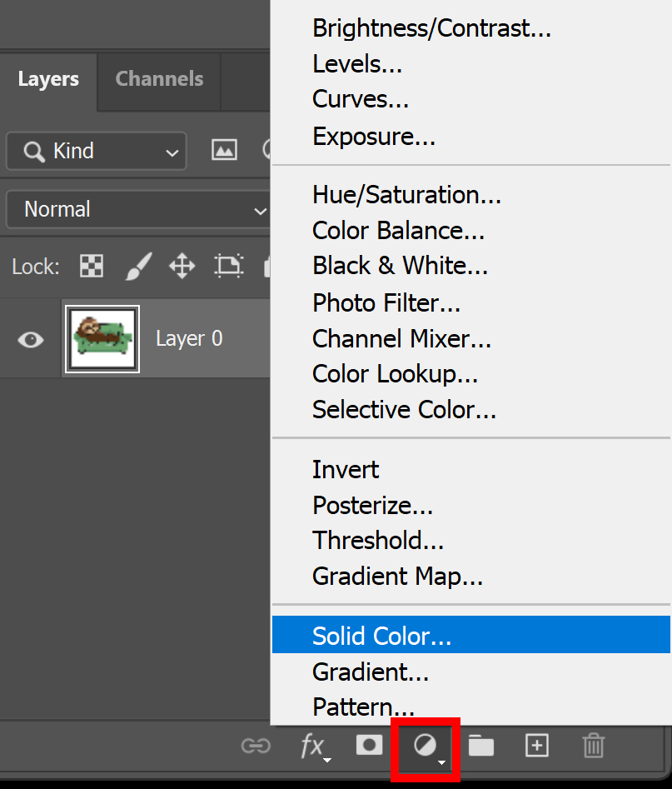The height and width of the screenshot is (789, 672).
Task: Toggle lock position move icon
Action: 182,266
